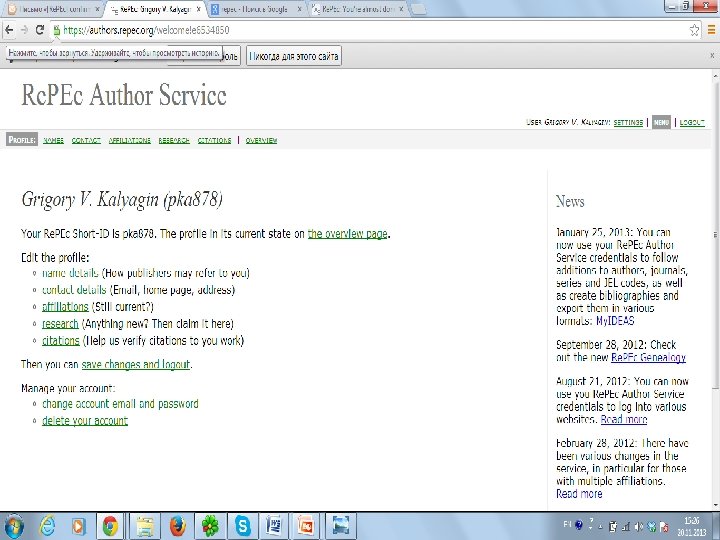Click 'Read more' under August 21, 2012
720x540 pixels.
click(624, 419)
